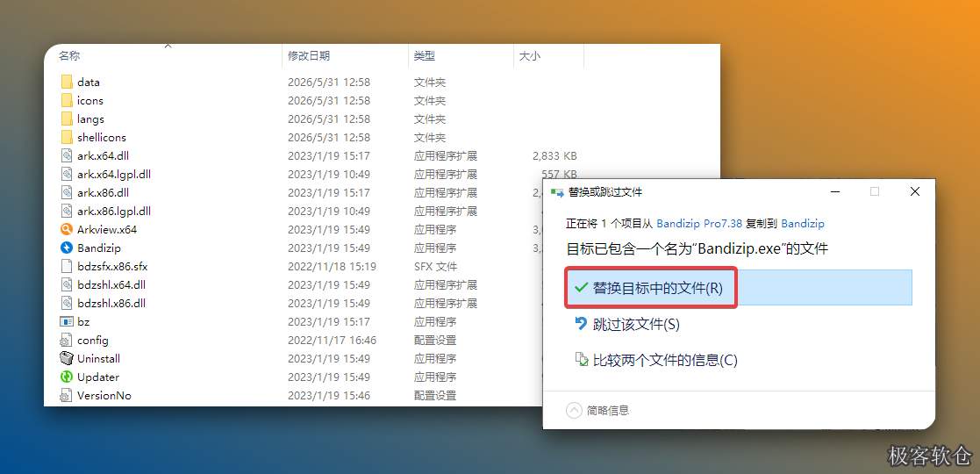The width and height of the screenshot is (980, 474).
Task: Select the ark.x64.dll file name
Action: (104, 155)
